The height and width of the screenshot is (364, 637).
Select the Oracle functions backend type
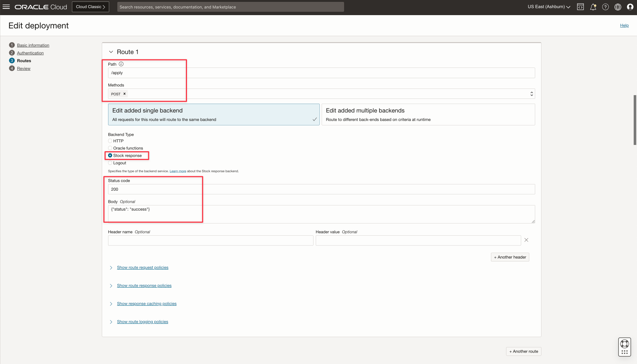[110, 148]
